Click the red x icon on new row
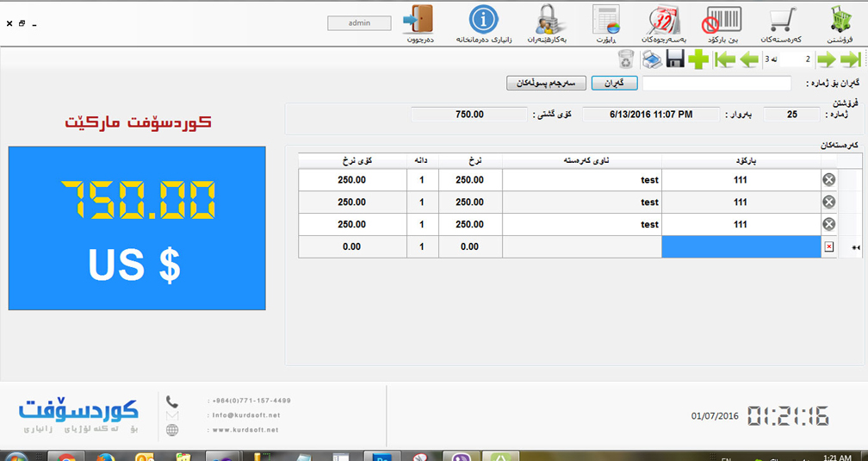 click(x=828, y=246)
